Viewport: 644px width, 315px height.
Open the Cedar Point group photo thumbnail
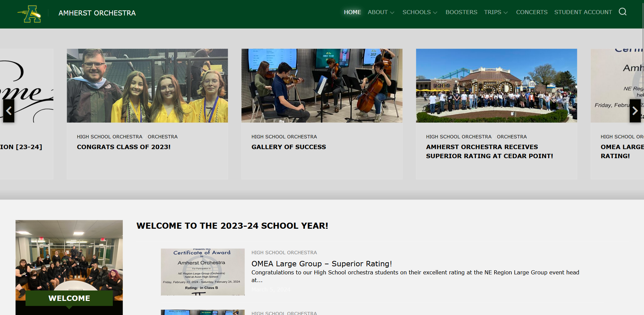point(496,86)
